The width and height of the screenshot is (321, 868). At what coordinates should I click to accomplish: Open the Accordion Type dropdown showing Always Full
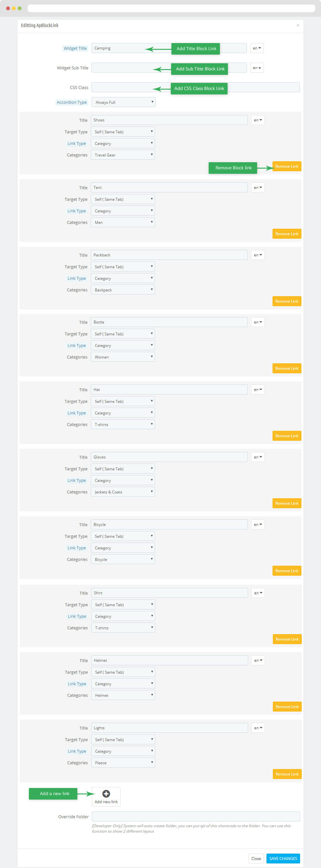[123, 102]
